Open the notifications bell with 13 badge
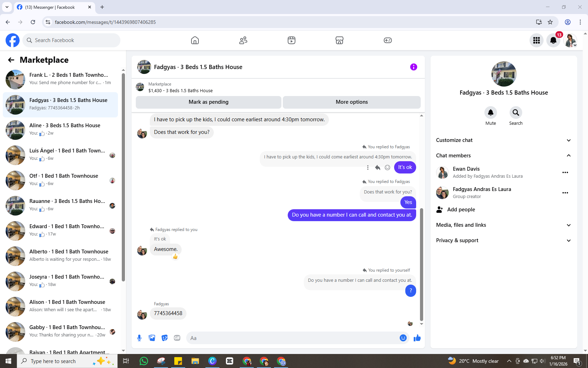Image resolution: width=588 pixels, height=368 pixels. click(553, 40)
